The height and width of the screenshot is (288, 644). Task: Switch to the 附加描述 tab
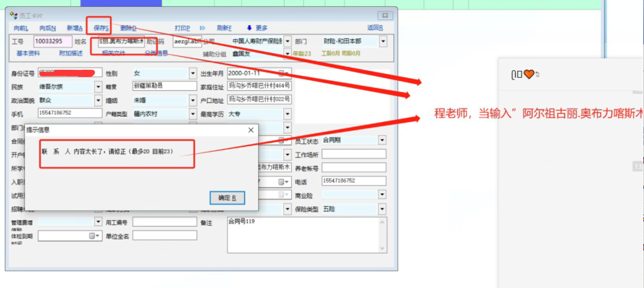pos(70,54)
